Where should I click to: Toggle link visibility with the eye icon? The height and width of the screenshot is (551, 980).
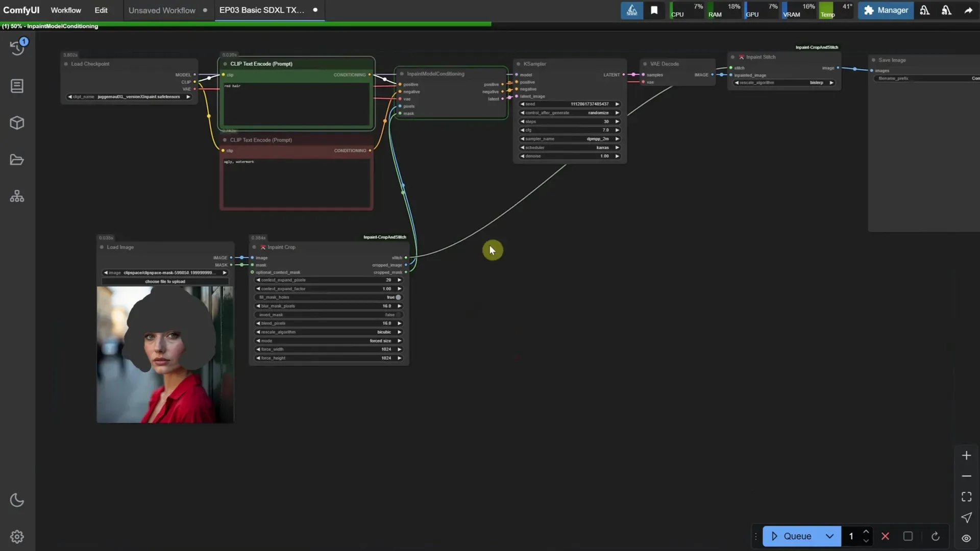pos(966,538)
